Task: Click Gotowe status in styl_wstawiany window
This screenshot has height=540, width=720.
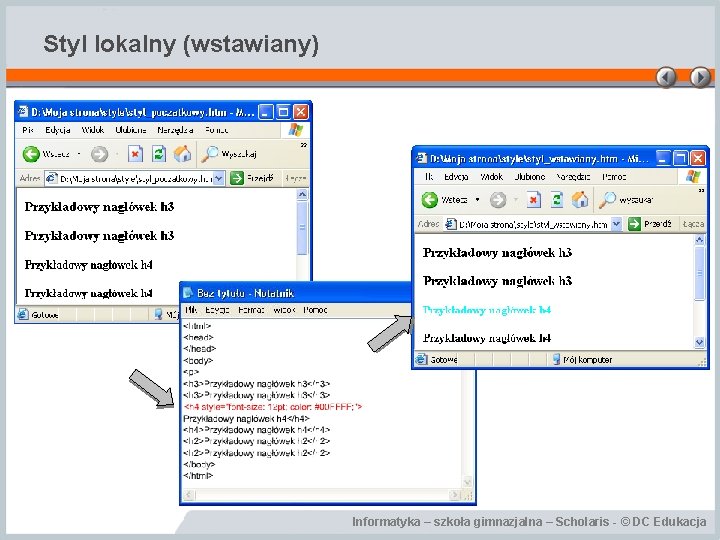Action: coord(437,360)
